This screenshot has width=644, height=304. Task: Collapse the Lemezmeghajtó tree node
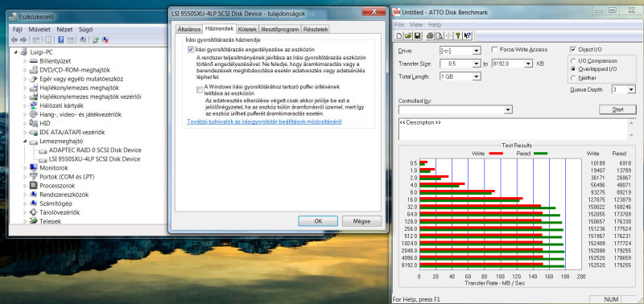pos(25,141)
